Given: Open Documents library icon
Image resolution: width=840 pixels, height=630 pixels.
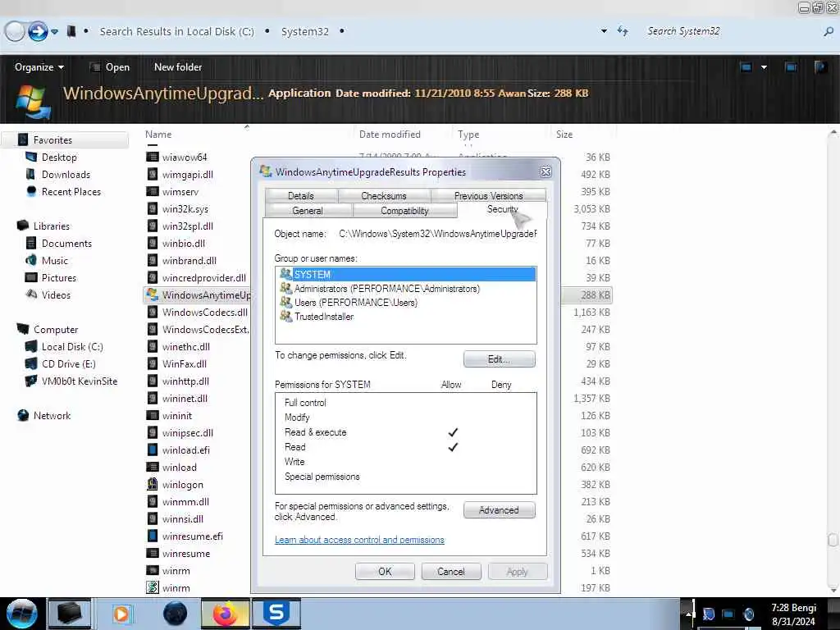Looking at the screenshot, I should coord(31,243).
